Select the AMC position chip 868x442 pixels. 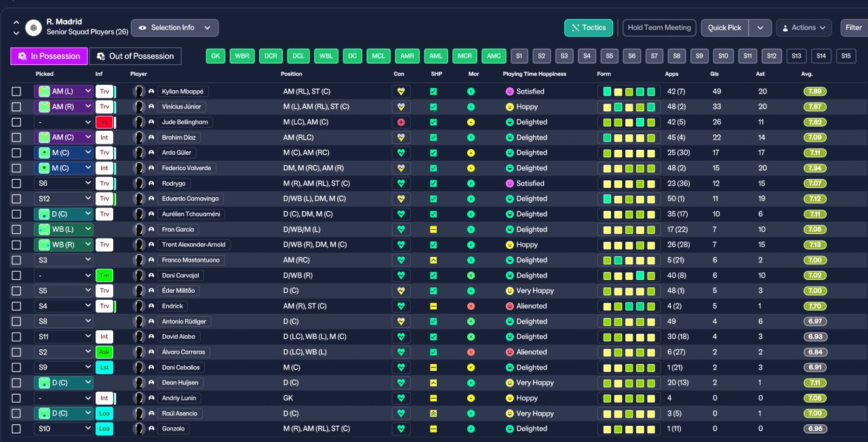coord(494,56)
